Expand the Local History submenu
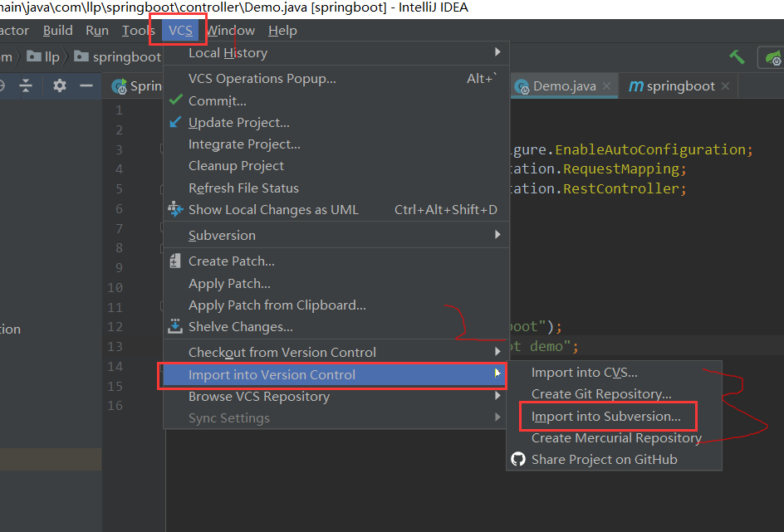The image size is (784, 532). (x=497, y=52)
